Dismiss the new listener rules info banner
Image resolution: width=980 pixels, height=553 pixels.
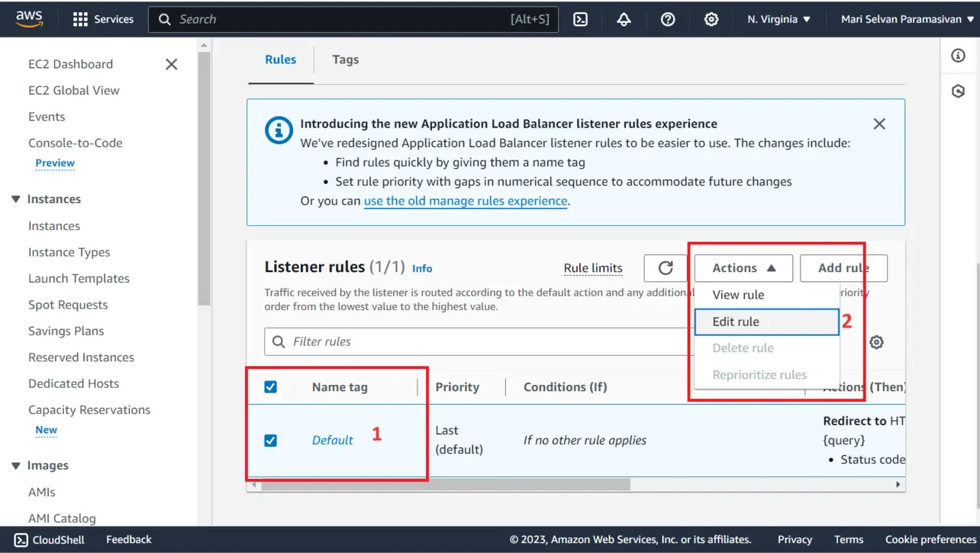pos(879,124)
